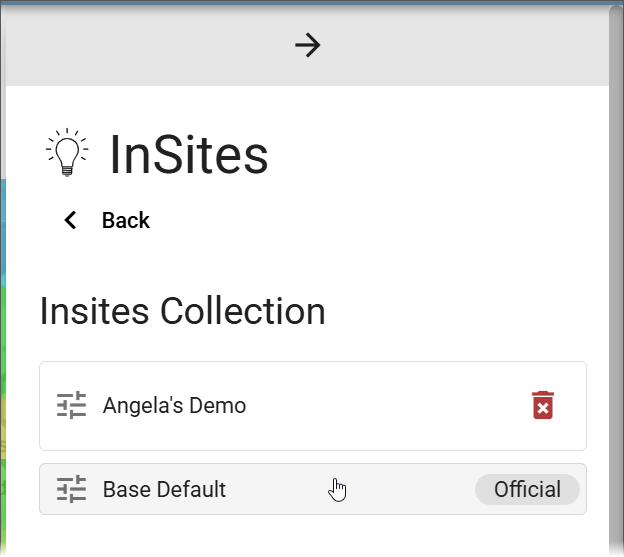
Task: Go back using the Back label
Action: click(126, 220)
